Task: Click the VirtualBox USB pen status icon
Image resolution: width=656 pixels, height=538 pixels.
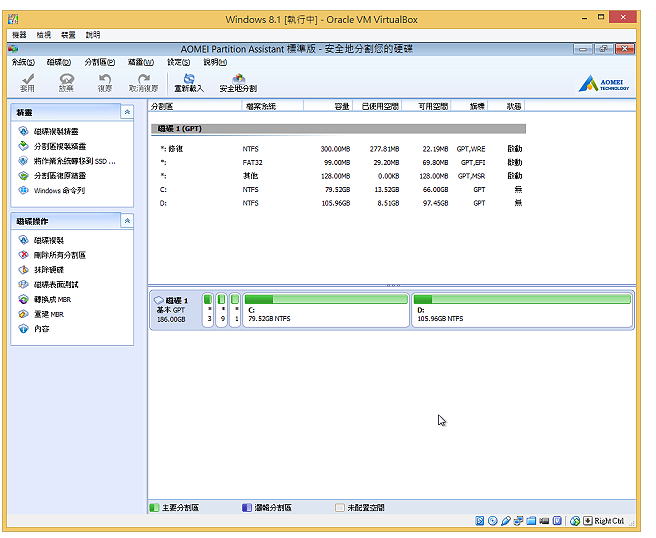Action: (x=506, y=520)
